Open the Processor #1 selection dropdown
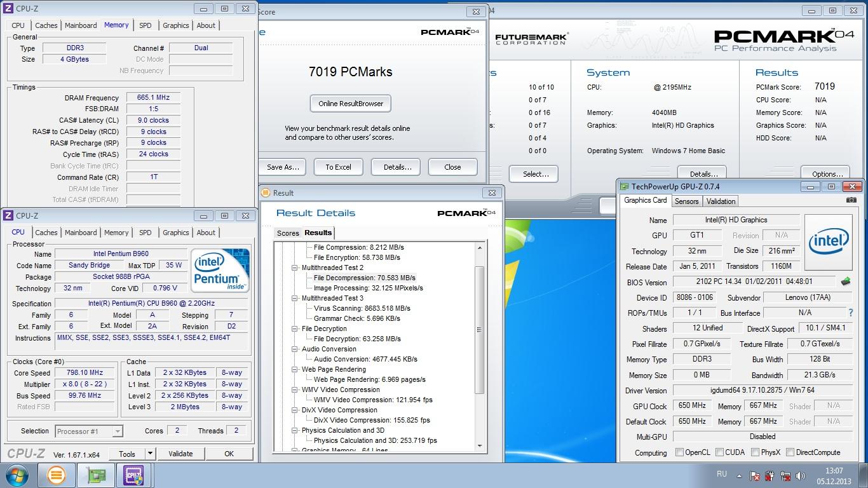The width and height of the screenshot is (868, 488). click(118, 431)
